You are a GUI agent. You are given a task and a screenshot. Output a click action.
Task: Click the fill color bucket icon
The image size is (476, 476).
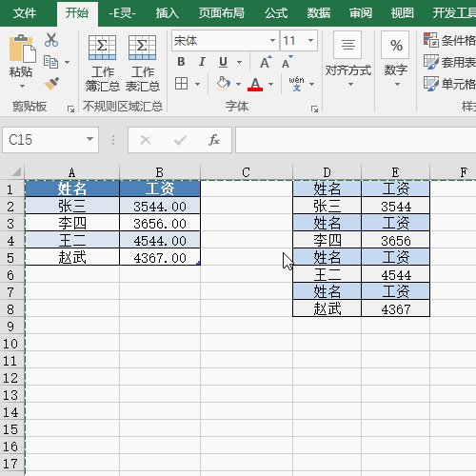click(x=224, y=84)
